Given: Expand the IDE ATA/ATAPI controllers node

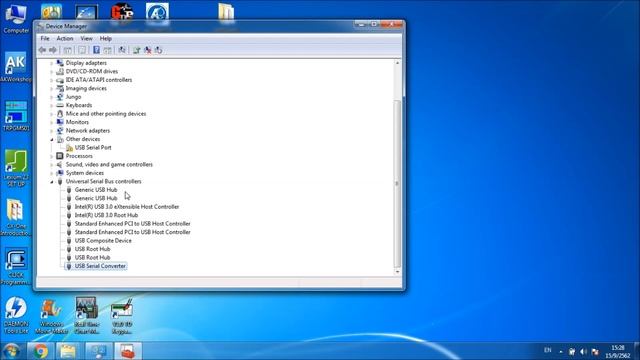Looking at the screenshot, I should 52,80.
